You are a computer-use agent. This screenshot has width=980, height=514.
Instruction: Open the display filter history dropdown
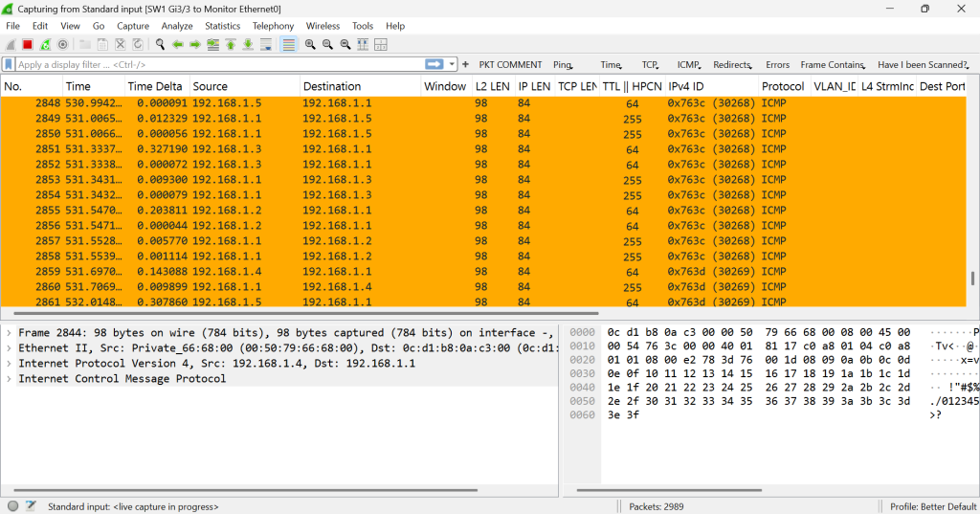(451, 64)
